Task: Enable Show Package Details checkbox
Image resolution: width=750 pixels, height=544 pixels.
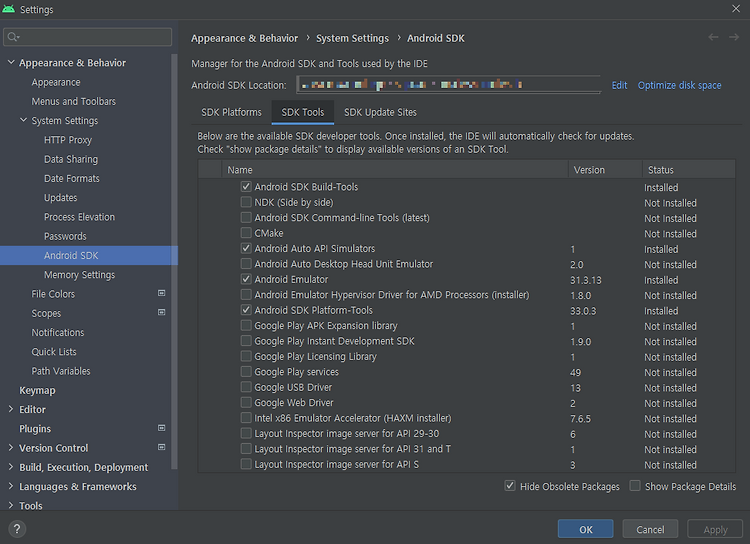Action: pyautogui.click(x=635, y=486)
